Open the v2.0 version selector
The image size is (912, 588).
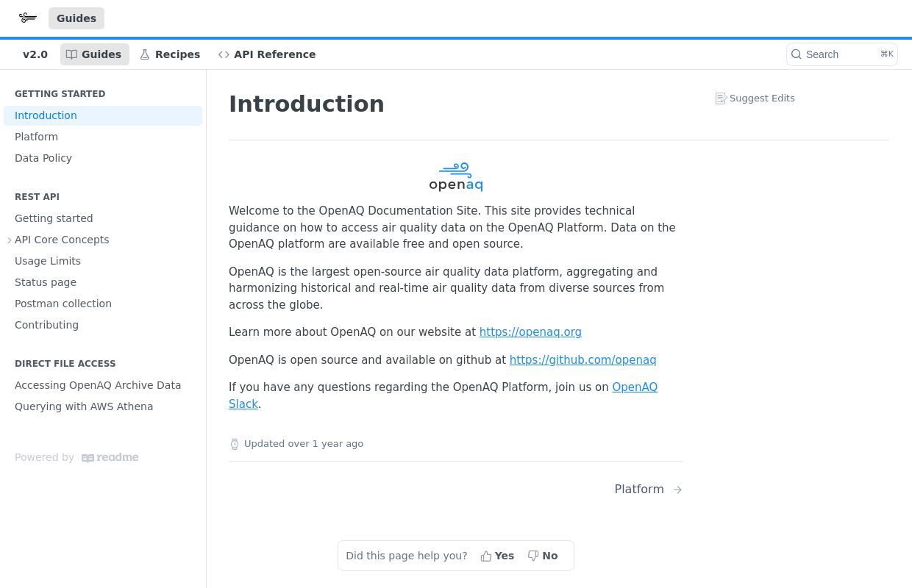coord(35,54)
